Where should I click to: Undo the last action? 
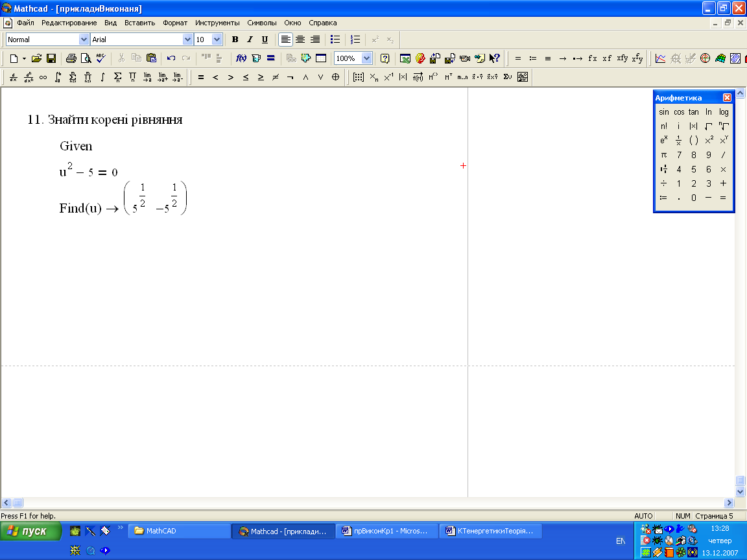click(171, 58)
